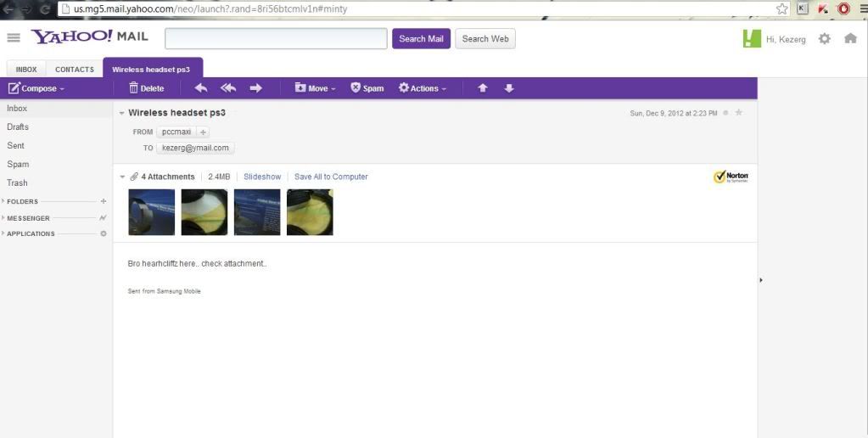
Task: Go to next message with down arrow
Action: point(509,88)
